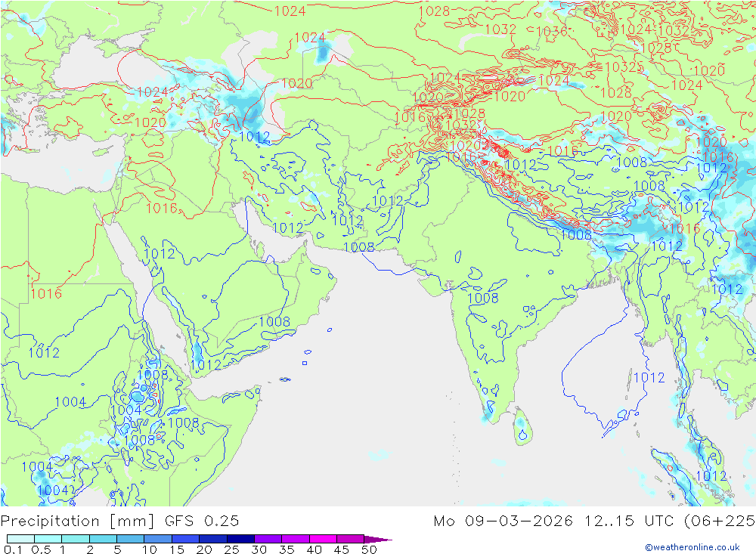Click the '10' legend scale value
The image size is (756, 554).
[150, 549]
